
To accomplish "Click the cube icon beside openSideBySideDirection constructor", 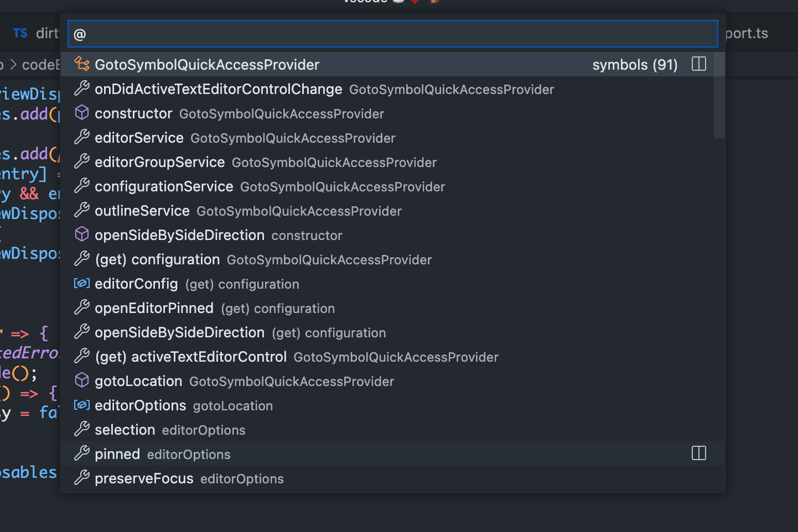I will click(x=82, y=234).
